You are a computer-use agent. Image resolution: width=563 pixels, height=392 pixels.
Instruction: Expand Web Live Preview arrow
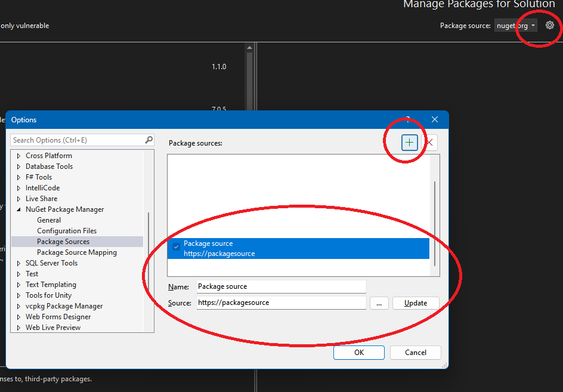18,328
